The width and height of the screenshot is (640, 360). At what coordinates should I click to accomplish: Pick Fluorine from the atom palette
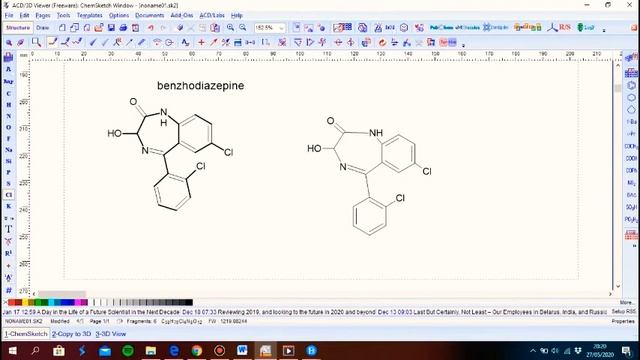pos(9,138)
